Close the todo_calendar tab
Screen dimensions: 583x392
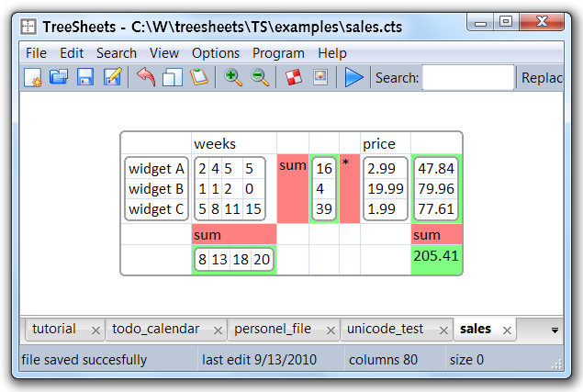point(218,330)
